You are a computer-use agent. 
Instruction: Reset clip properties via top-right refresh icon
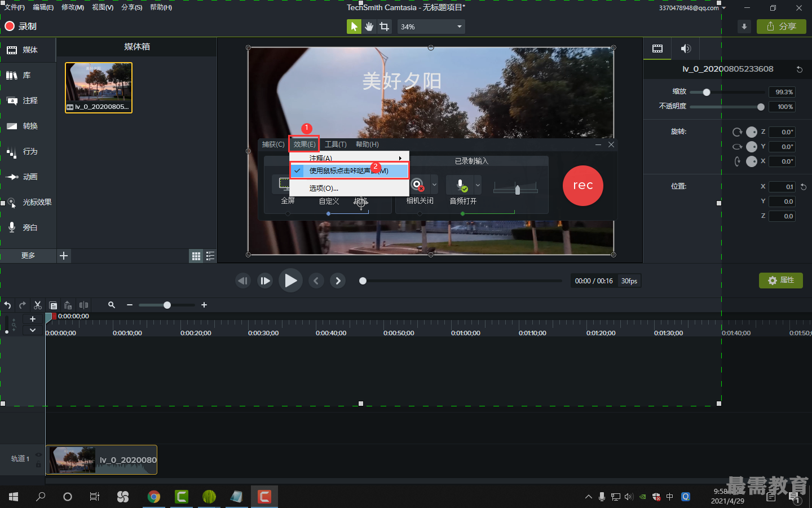pyautogui.click(x=799, y=69)
